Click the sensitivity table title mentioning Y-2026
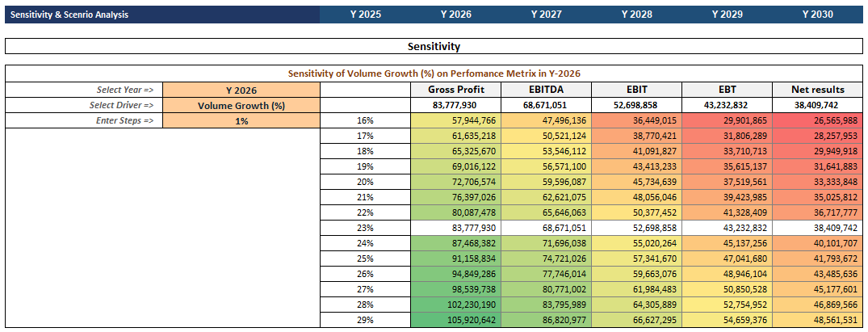This screenshot has height=332, width=868. 434,74
